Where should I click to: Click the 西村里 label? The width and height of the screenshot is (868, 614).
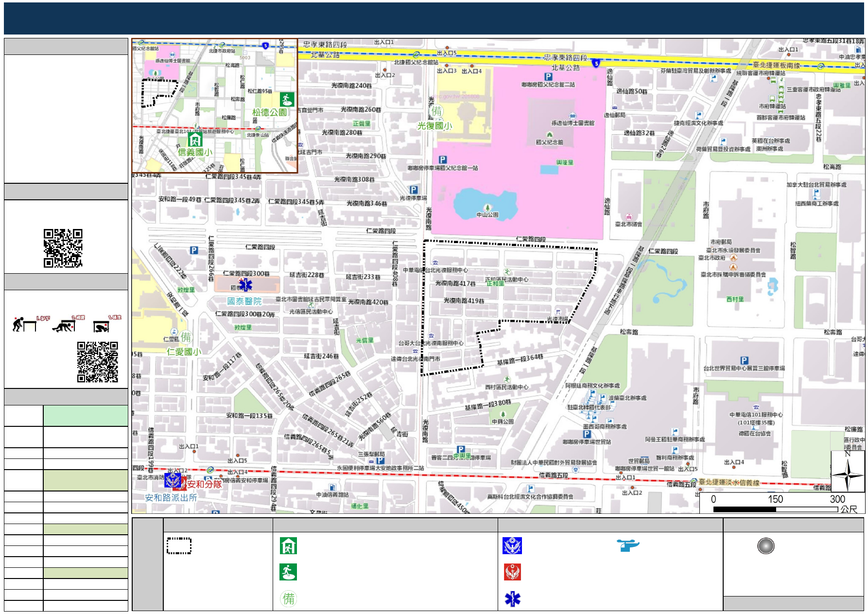(x=735, y=299)
